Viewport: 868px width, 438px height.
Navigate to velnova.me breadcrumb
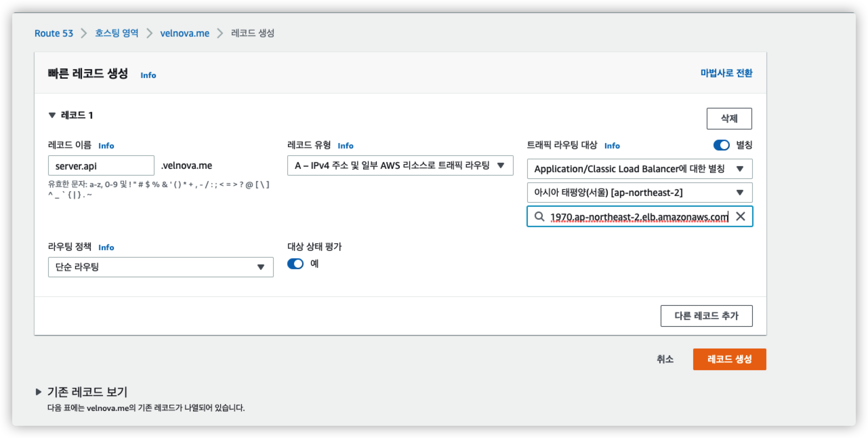click(x=185, y=33)
